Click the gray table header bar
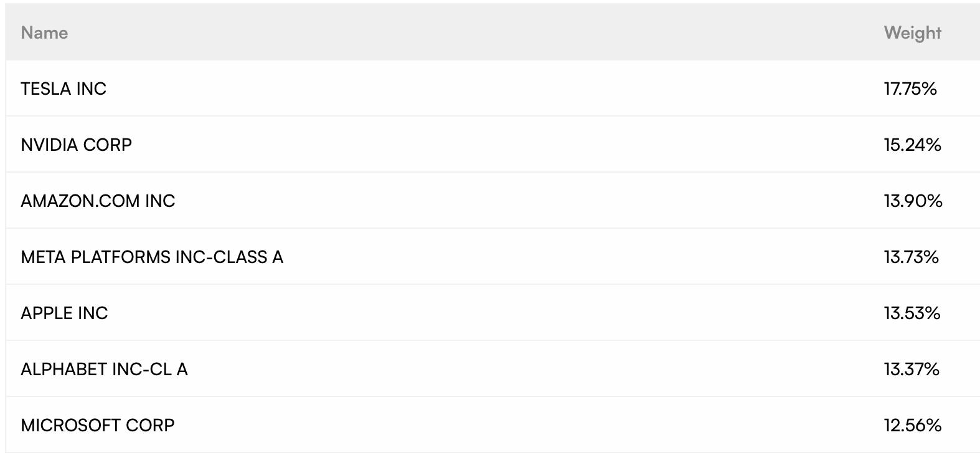Viewport: 980px width, 455px height. coord(492,32)
